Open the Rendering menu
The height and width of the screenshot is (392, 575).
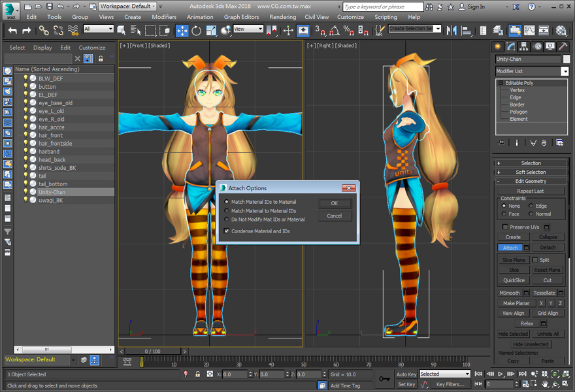(283, 17)
